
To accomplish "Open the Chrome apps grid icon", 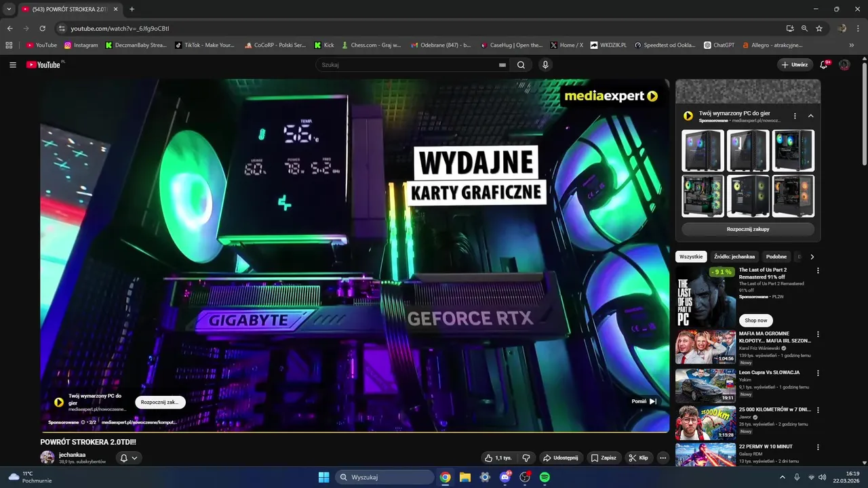I will pos(9,45).
